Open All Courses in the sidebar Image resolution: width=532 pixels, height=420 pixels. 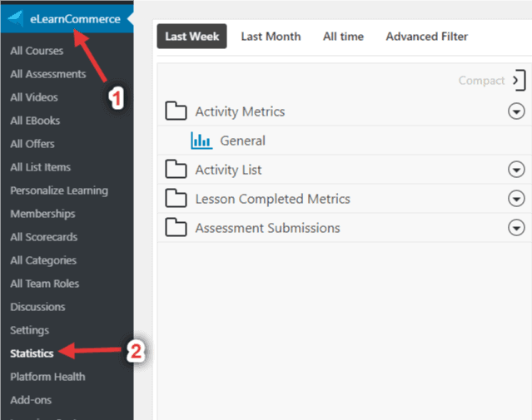tap(37, 51)
